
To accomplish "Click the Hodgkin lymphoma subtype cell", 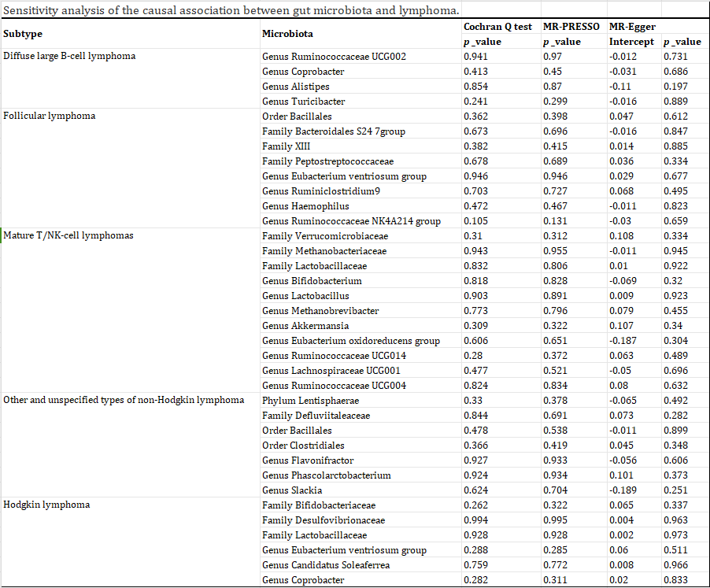I will (x=46, y=505).
